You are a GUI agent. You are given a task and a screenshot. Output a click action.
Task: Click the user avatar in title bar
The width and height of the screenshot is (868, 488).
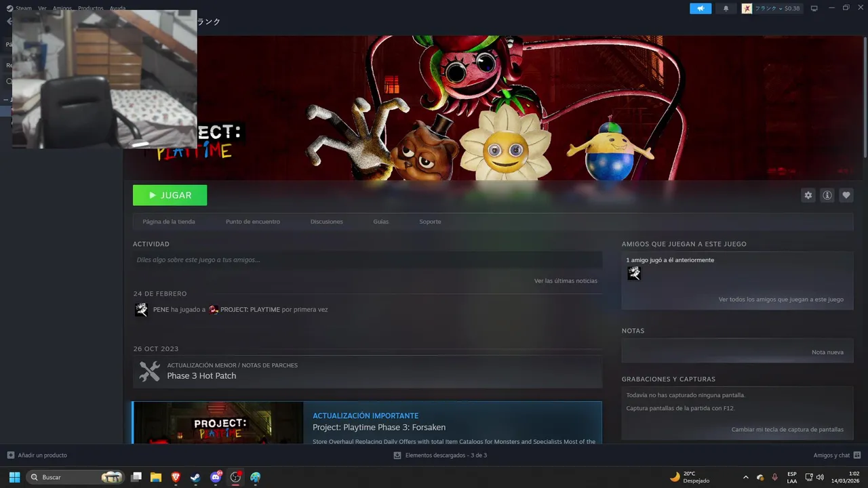click(747, 8)
